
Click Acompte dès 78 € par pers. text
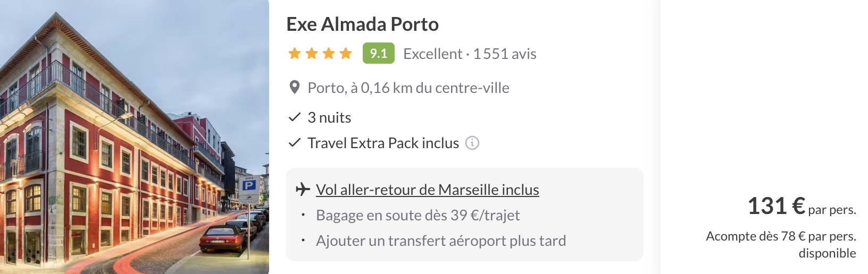(781, 236)
